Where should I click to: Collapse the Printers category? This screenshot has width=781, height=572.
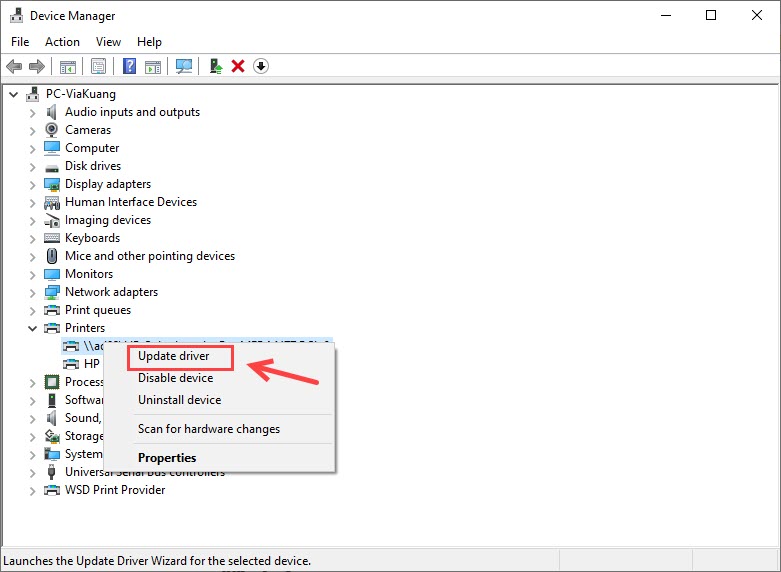click(32, 328)
